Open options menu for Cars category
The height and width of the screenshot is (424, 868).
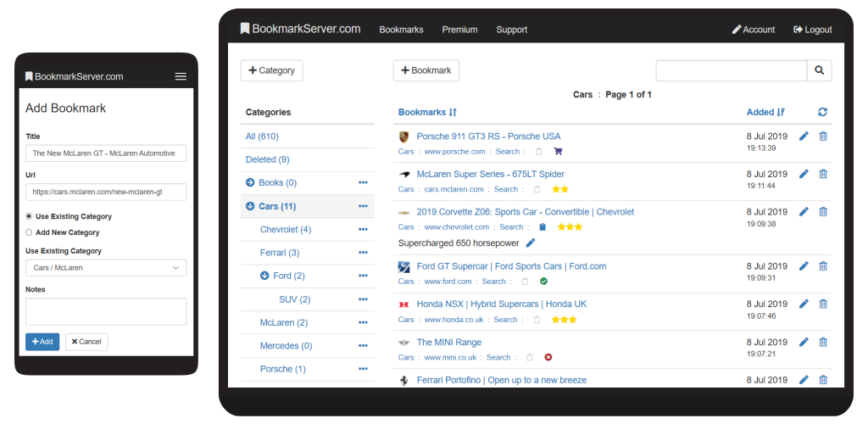(363, 206)
